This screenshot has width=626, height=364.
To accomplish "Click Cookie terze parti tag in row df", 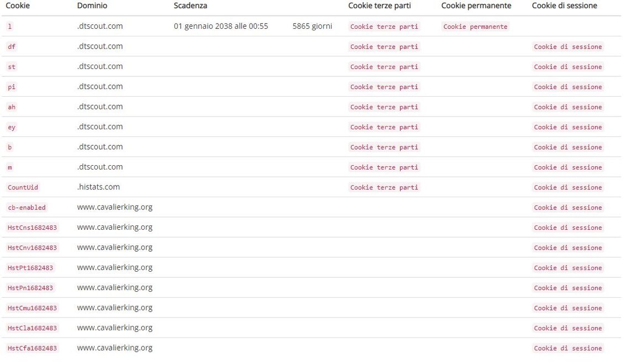I will point(384,47).
